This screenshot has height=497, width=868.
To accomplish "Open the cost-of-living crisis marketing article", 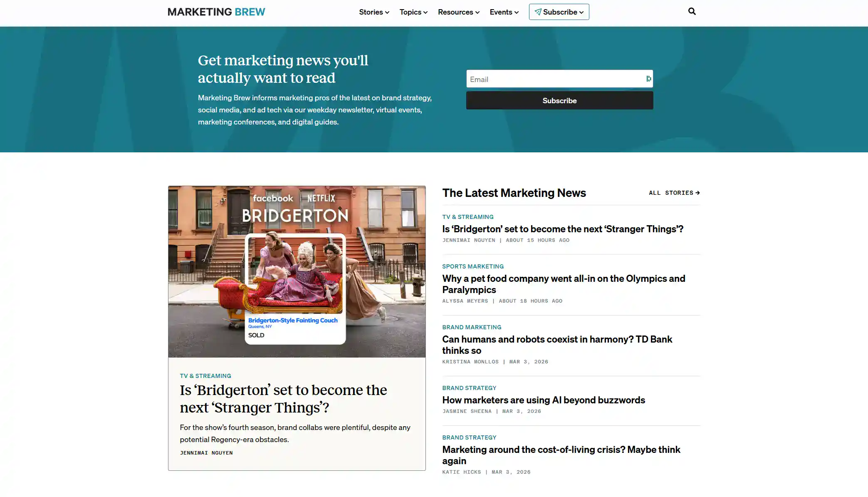I will pyautogui.click(x=561, y=455).
